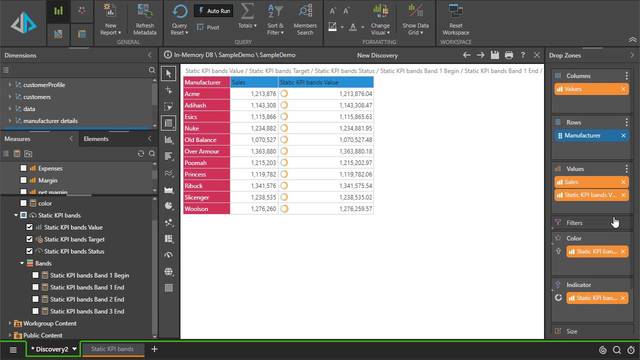Click the Members Search icon
Screen dimensions: 640x360
(x=305, y=11)
